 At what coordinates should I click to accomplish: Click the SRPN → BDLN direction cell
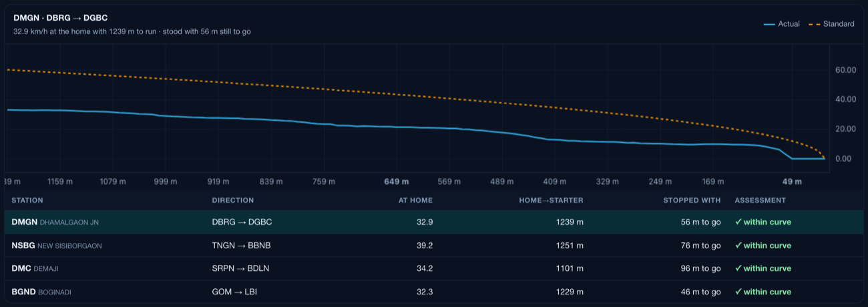(240, 268)
